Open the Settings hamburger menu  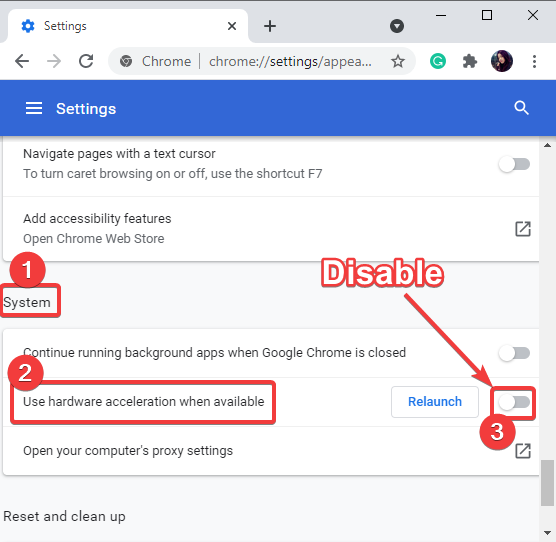(34, 108)
